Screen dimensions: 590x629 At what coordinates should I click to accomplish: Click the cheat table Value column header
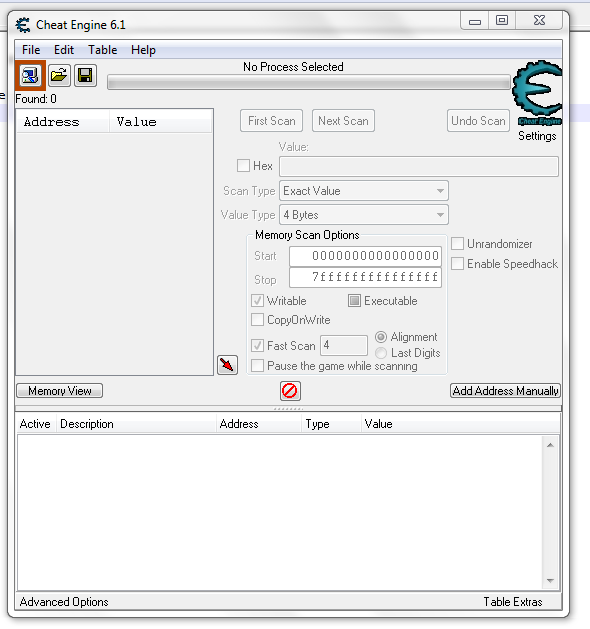460,424
